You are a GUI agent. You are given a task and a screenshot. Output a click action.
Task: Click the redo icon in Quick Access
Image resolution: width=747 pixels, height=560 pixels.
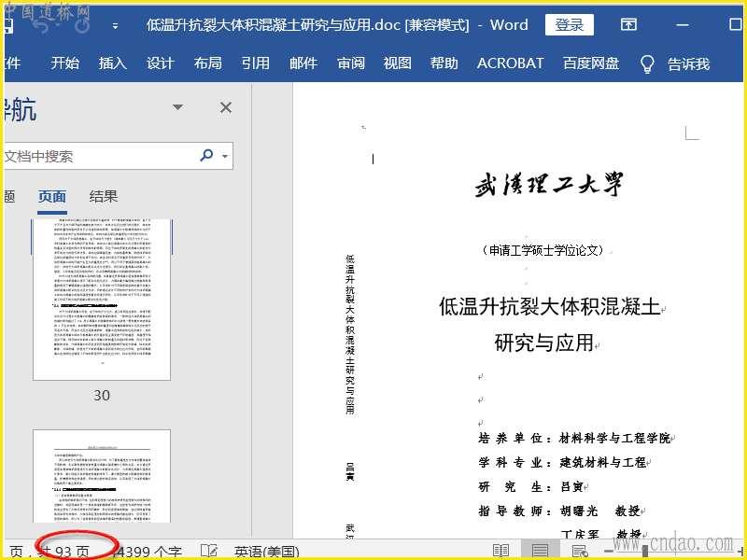point(82,25)
